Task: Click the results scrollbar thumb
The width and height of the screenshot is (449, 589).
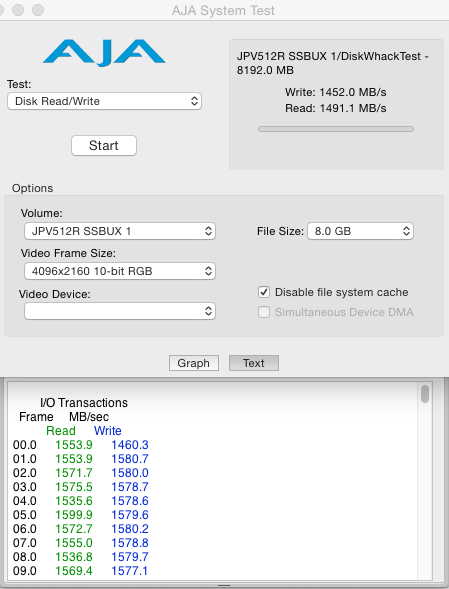Action: pyautogui.click(x=425, y=394)
